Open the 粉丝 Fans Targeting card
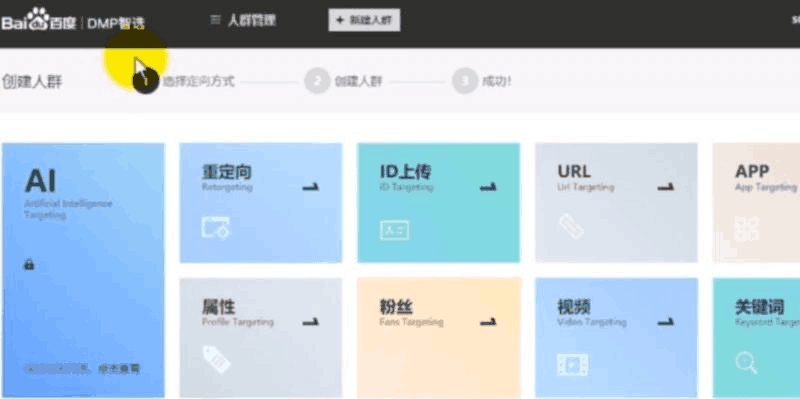 438,337
